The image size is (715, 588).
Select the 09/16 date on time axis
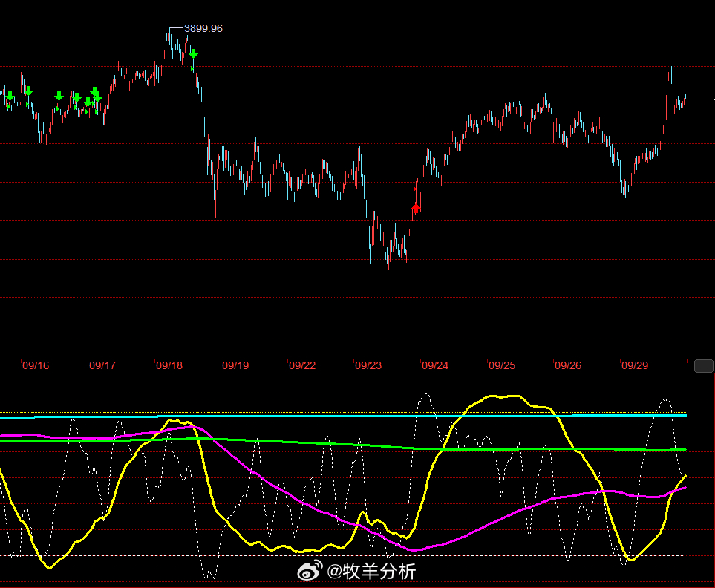click(36, 365)
